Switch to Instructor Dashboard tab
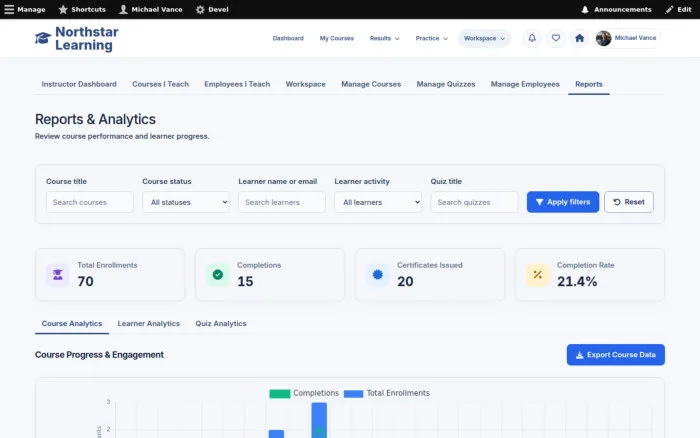Screen dimensions: 700x438 click(79, 84)
